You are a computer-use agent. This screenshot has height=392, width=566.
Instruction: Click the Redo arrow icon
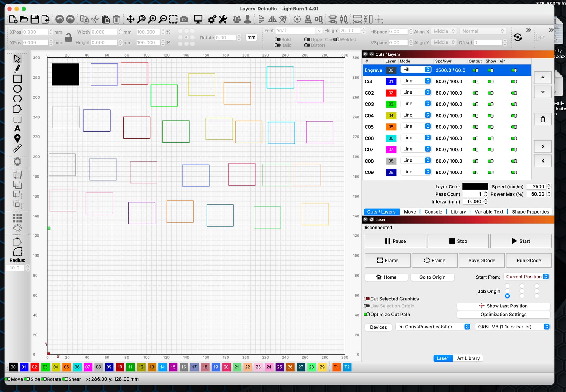coord(70,19)
